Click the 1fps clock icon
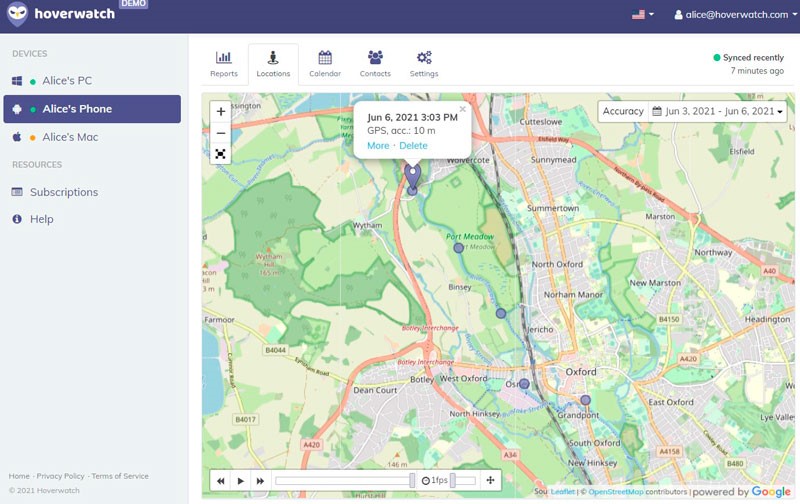800x504 pixels. coord(426,481)
